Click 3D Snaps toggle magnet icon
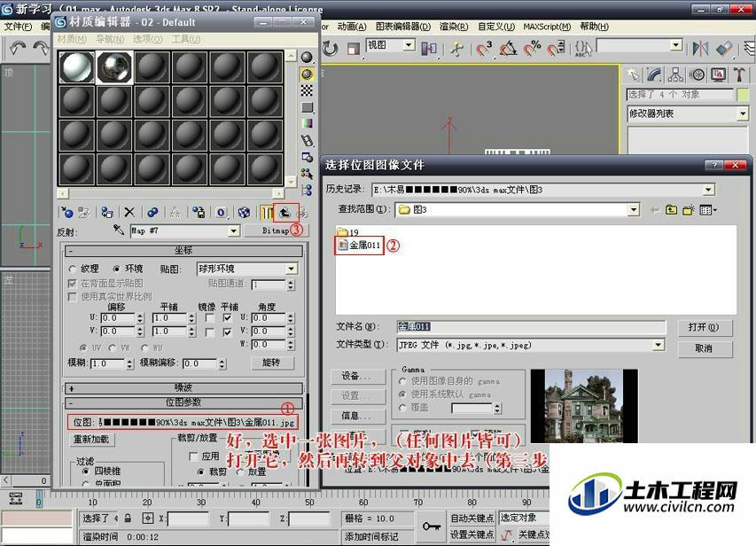 click(x=484, y=48)
